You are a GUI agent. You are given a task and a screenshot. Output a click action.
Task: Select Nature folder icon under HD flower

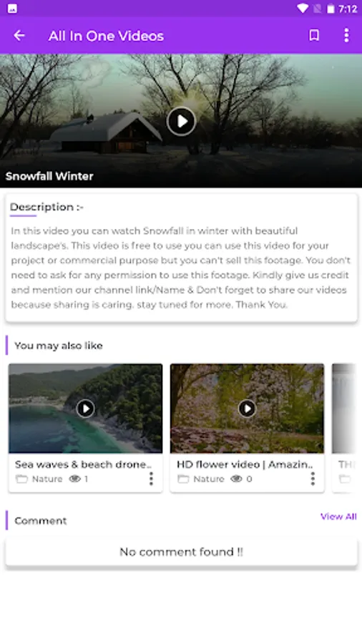183,479
